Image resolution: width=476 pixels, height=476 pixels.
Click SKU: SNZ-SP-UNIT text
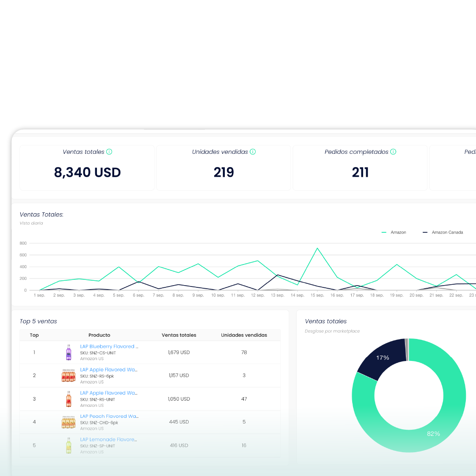(97, 446)
